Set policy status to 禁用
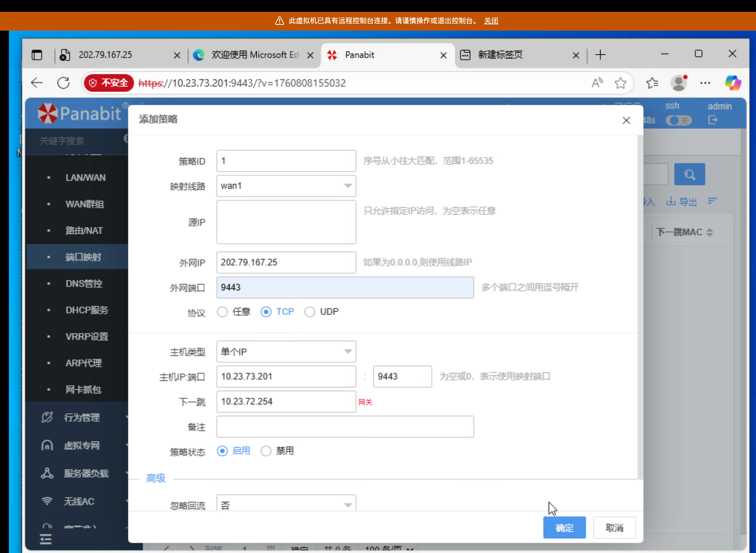The width and height of the screenshot is (756, 553). (266, 451)
